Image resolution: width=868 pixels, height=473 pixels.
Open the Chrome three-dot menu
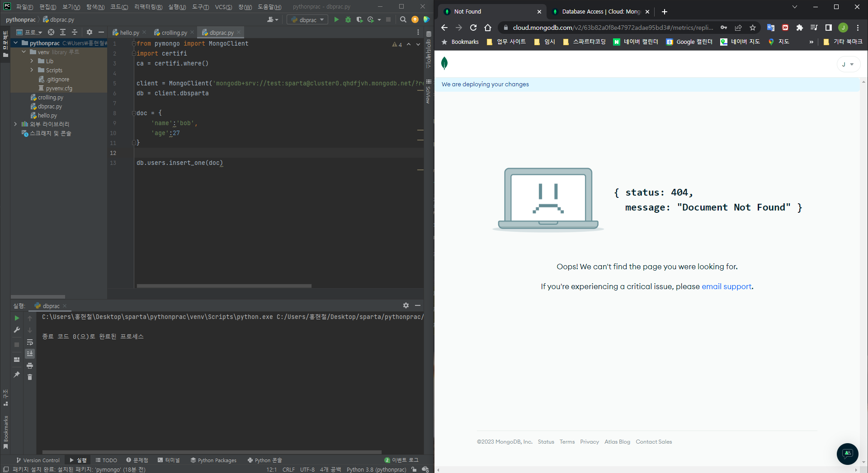coord(858,28)
